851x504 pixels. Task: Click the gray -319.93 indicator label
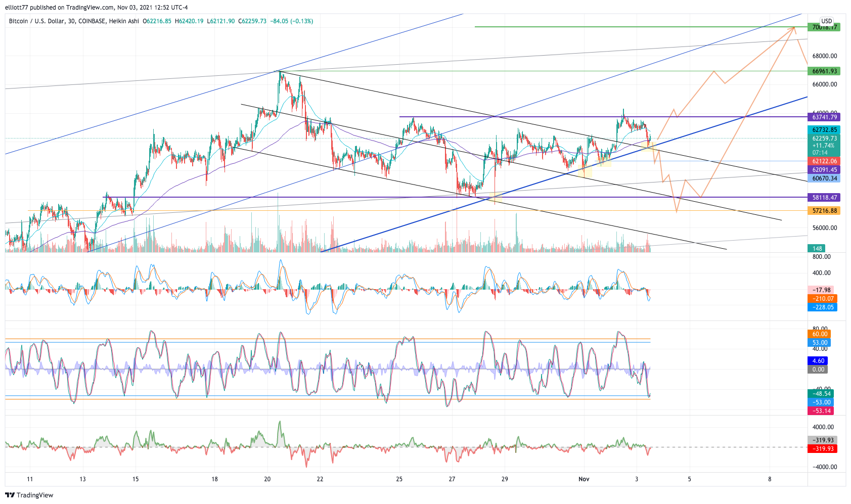pos(822,440)
